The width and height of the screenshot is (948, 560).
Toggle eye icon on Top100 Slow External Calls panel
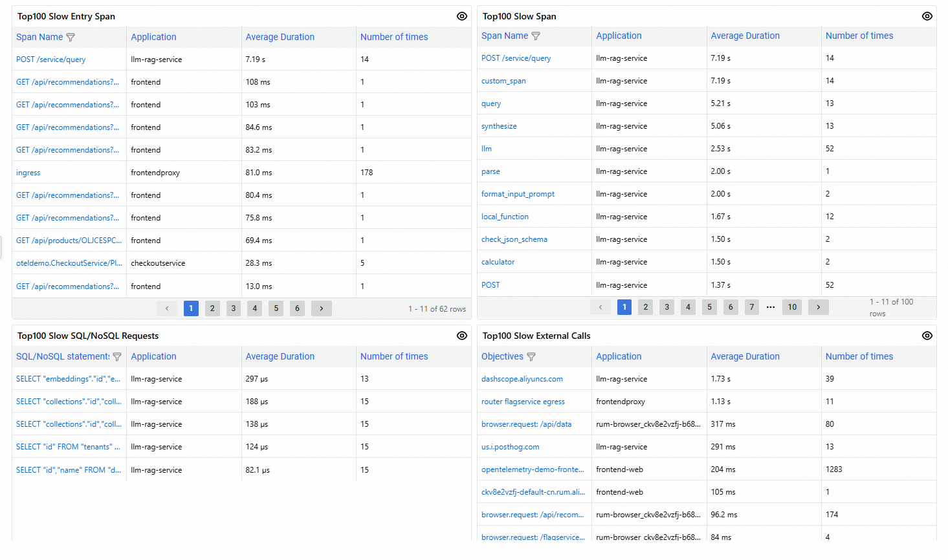(927, 336)
